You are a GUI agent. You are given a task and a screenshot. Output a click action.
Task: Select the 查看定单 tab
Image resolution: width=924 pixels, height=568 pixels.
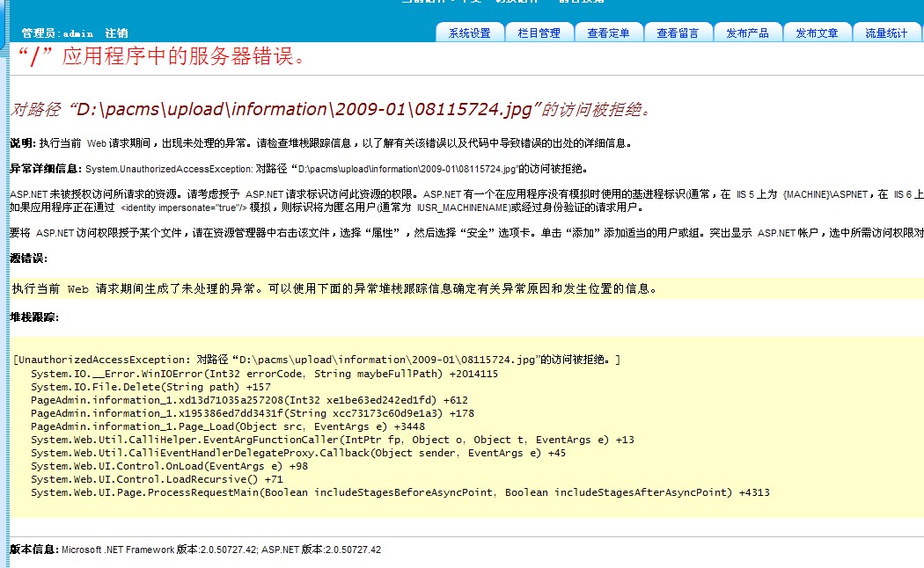pos(608,33)
